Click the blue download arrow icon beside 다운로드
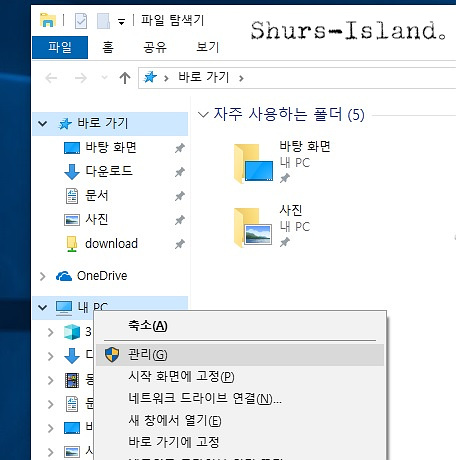 coord(72,172)
